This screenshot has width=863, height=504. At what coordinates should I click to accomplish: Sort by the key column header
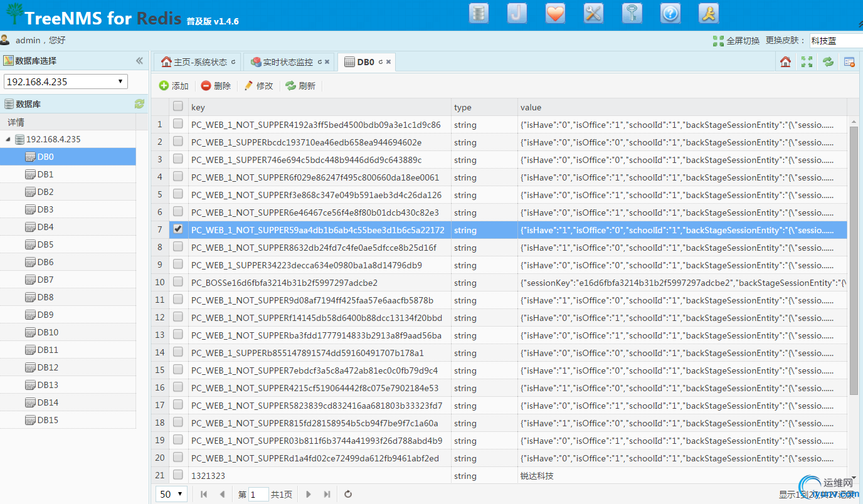pyautogui.click(x=320, y=107)
